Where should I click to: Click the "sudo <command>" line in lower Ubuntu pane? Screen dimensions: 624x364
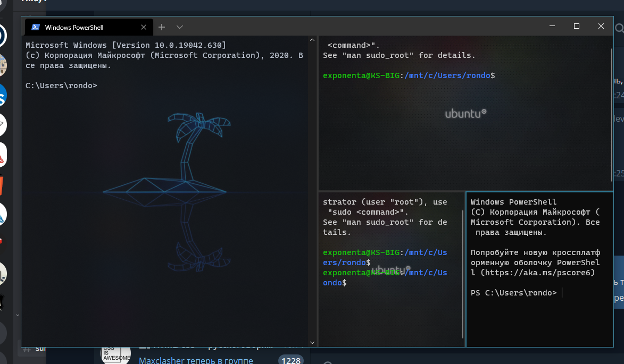pyautogui.click(x=368, y=212)
